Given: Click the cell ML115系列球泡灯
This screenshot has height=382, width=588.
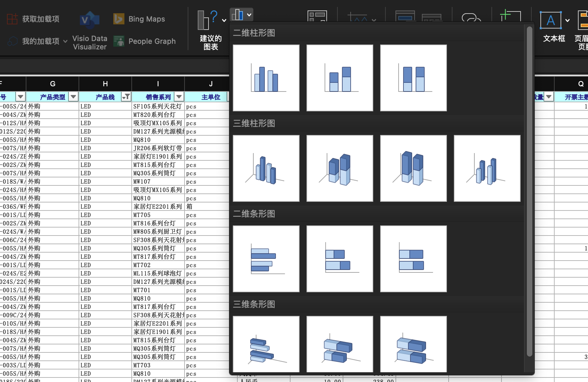Looking at the screenshot, I should (x=158, y=273).
